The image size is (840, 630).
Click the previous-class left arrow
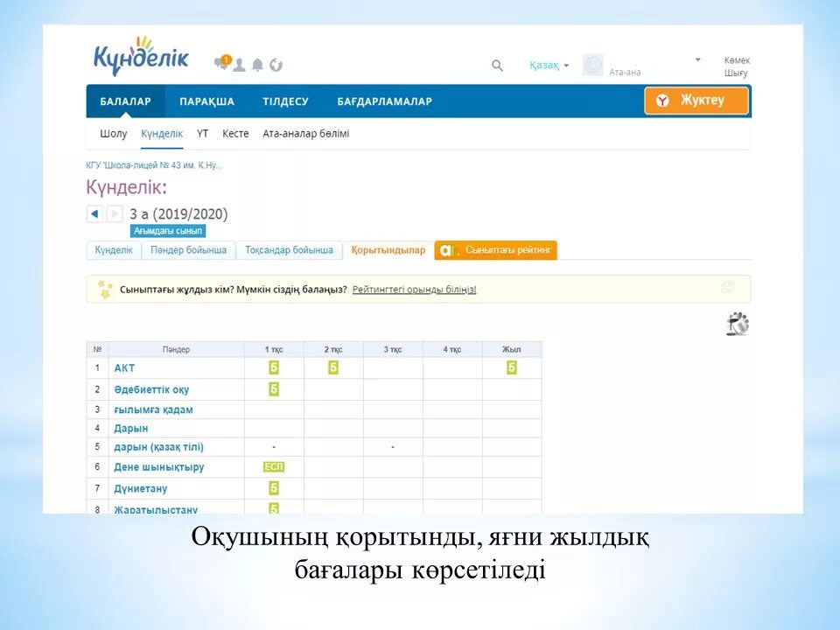coord(94,213)
